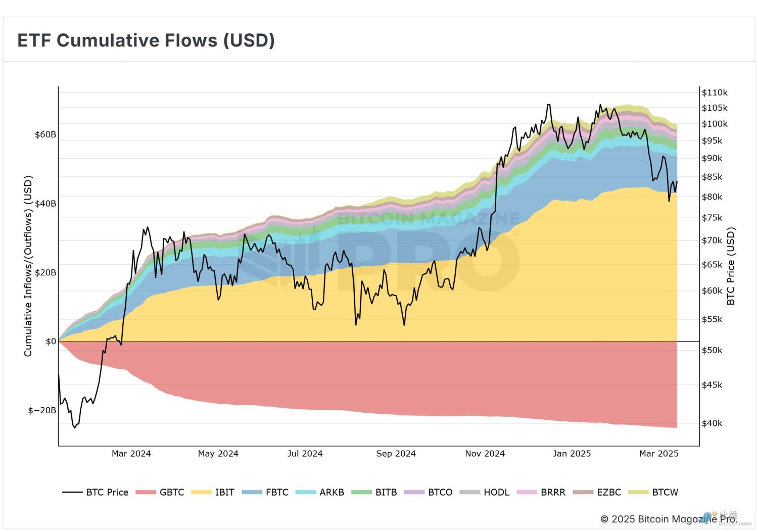
Task: Click the $65k right axis tick
Action: click(x=712, y=265)
